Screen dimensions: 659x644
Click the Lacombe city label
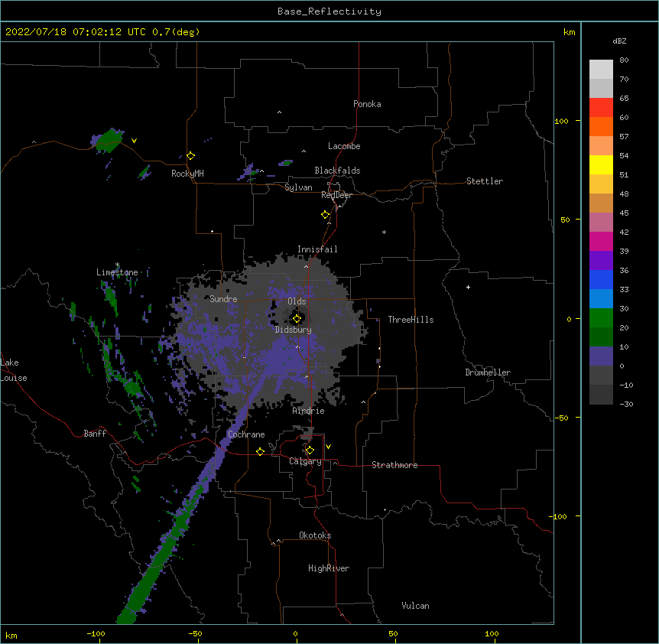344,146
